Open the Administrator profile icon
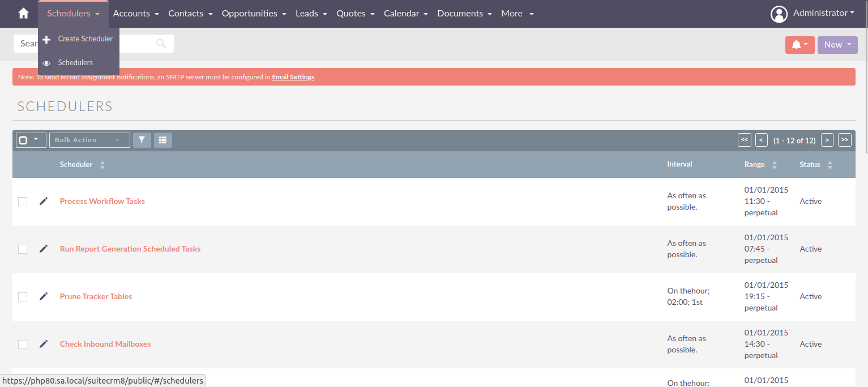 (x=779, y=14)
